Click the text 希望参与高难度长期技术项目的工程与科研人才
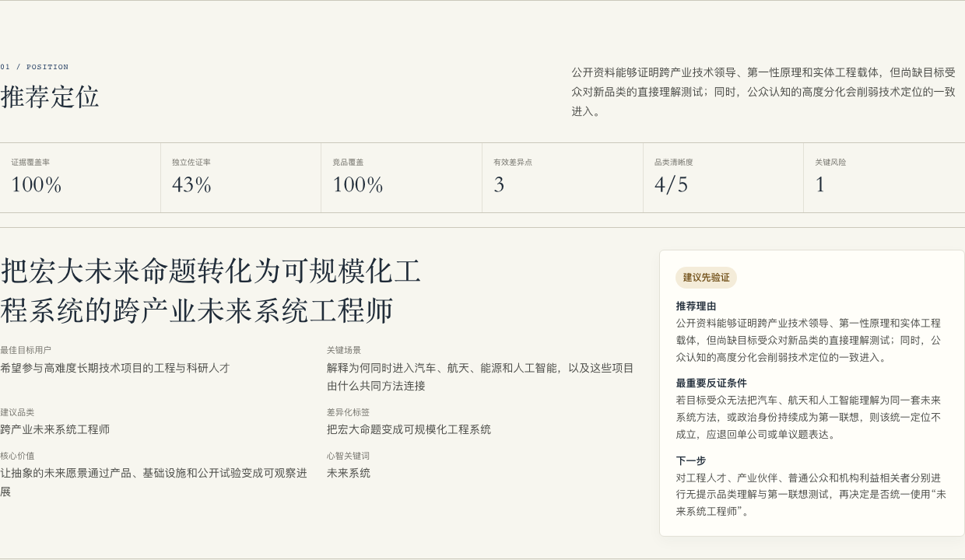Image resolution: width=965 pixels, height=560 pixels. 115,368
